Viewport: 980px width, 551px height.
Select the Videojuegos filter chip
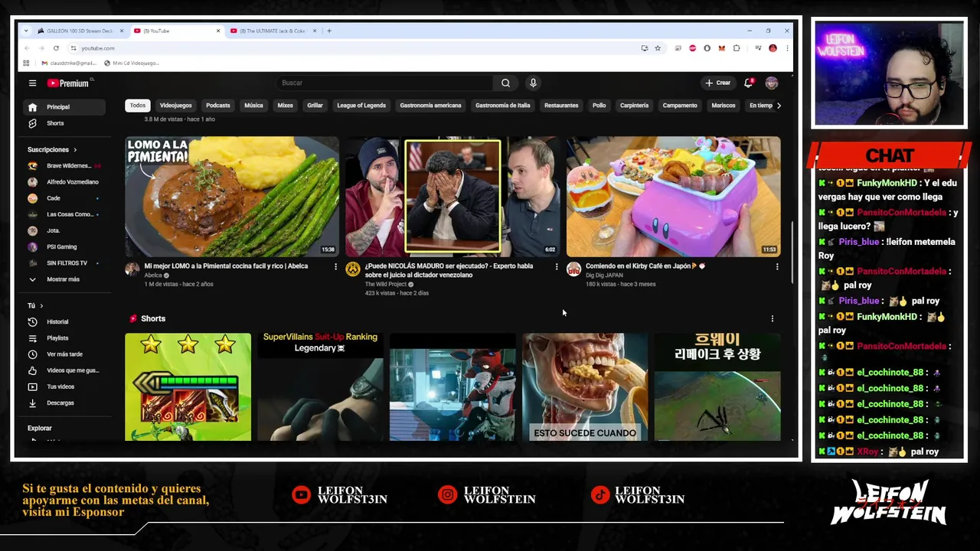coord(175,106)
